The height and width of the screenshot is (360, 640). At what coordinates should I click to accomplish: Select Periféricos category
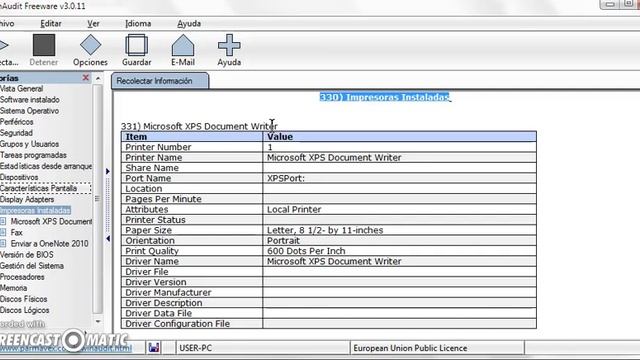(17, 122)
